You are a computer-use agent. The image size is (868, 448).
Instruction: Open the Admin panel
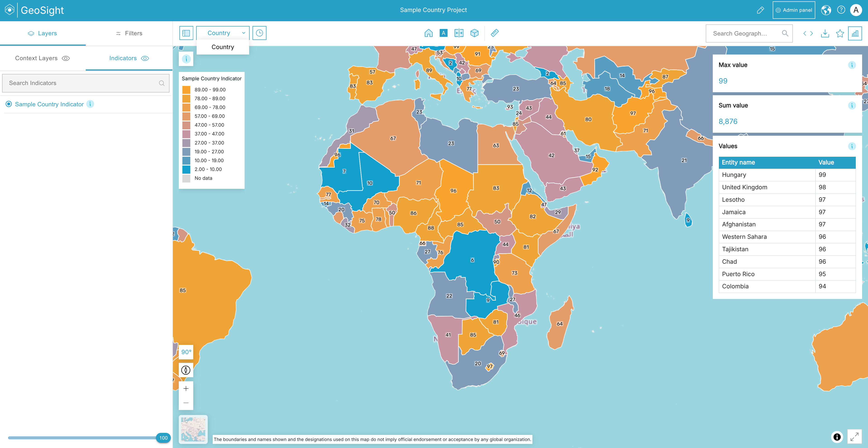(794, 10)
